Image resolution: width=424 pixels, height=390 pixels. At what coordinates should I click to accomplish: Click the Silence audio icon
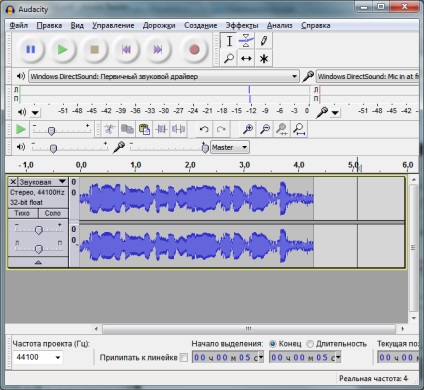pos(179,129)
